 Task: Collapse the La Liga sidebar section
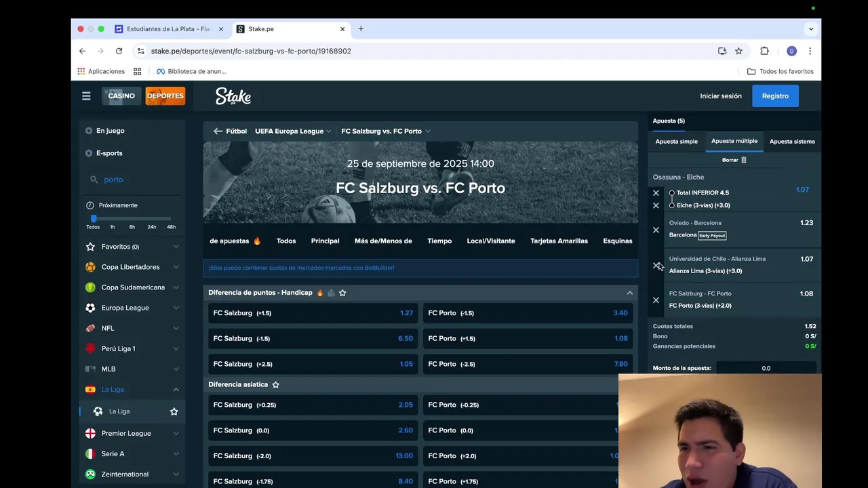point(176,390)
